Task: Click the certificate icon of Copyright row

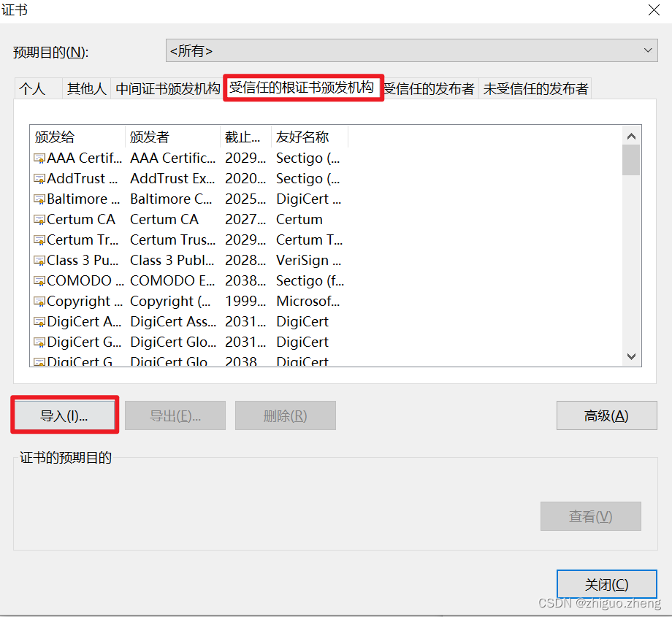Action: [x=39, y=302]
